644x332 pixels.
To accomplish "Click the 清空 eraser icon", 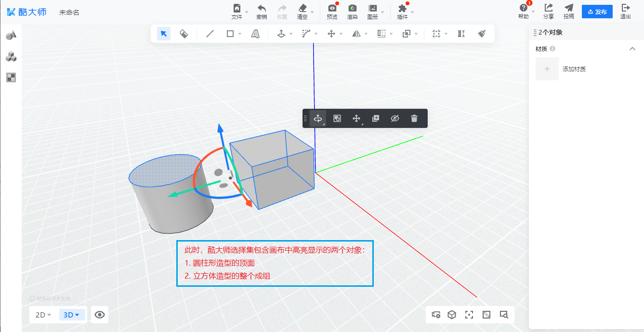I will (x=302, y=8).
